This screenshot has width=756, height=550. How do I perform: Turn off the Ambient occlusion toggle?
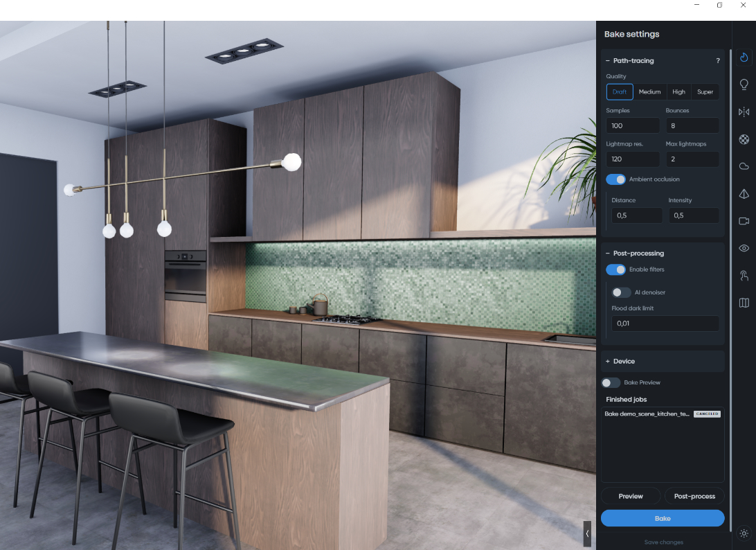pyautogui.click(x=615, y=179)
